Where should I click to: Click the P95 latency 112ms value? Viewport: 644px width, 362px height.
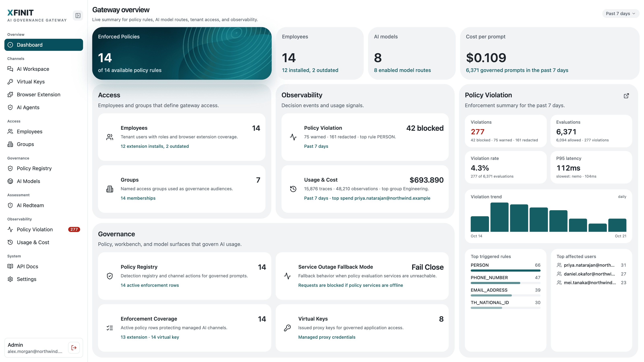click(x=568, y=168)
